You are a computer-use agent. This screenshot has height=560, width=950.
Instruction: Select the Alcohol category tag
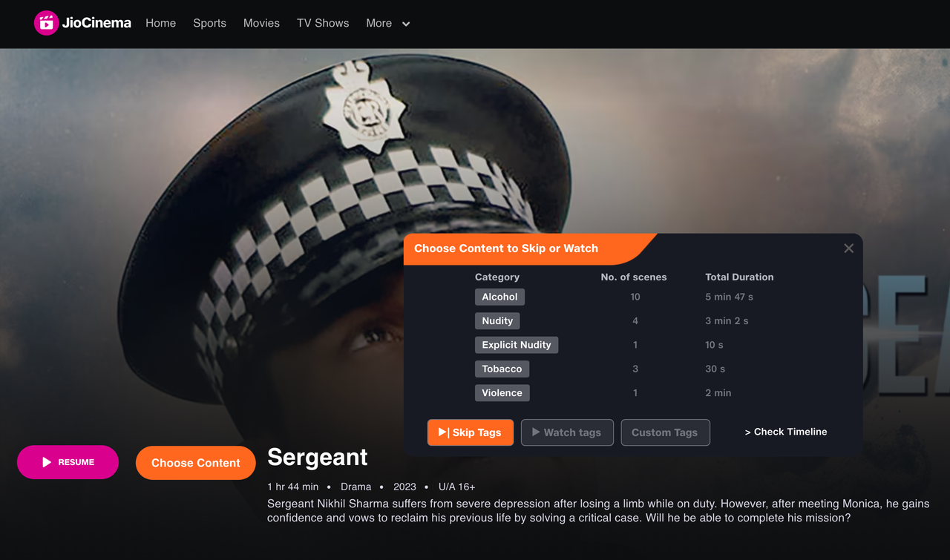tap(499, 297)
